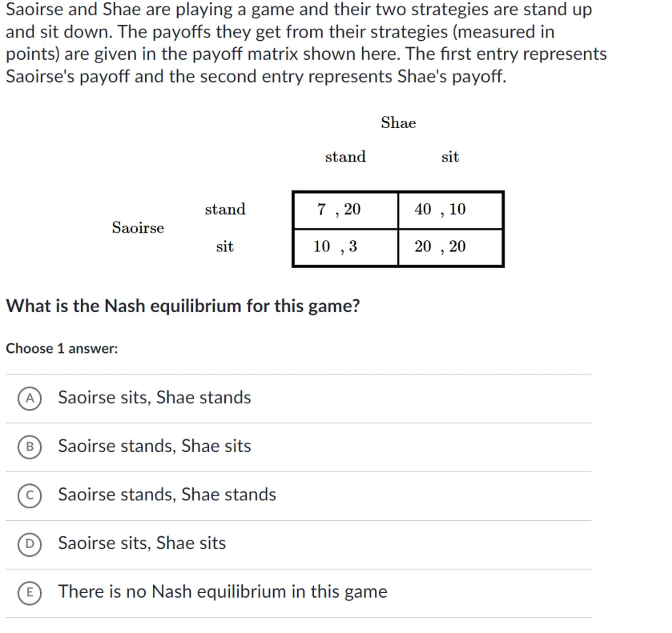Click the "Saoirse" row player label
The image size is (672, 633).
(x=138, y=228)
